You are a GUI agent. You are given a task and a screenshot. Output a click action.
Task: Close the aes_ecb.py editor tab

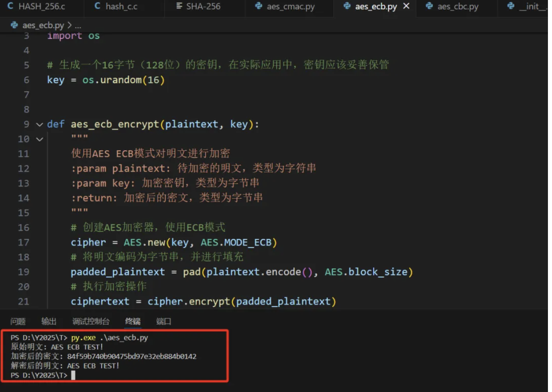pos(406,6)
